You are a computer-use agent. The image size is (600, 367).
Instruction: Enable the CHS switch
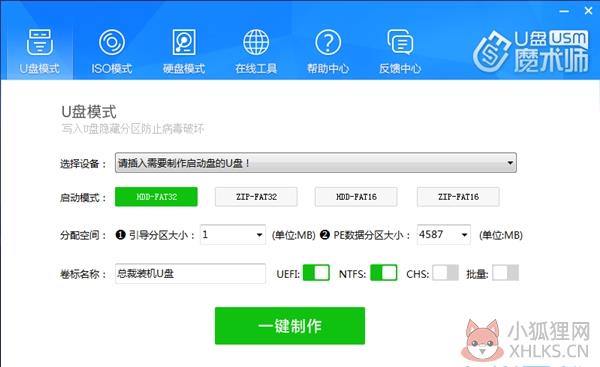coord(445,273)
